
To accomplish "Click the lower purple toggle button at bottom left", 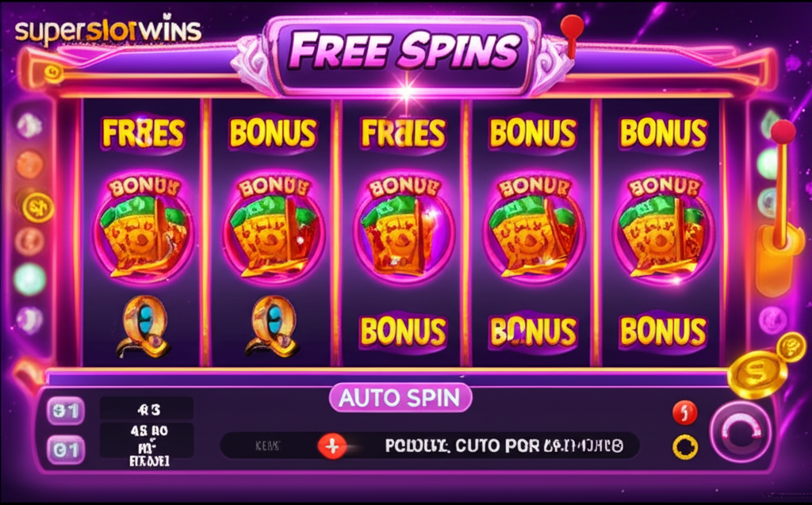I will click(66, 449).
